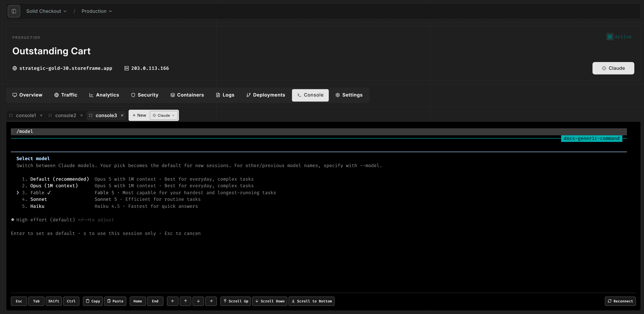
Task: Select the Console tab
Action: 310,95
